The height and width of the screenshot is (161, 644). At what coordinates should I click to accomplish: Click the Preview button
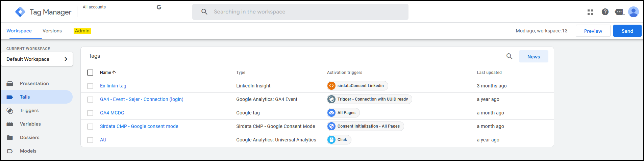tap(593, 31)
